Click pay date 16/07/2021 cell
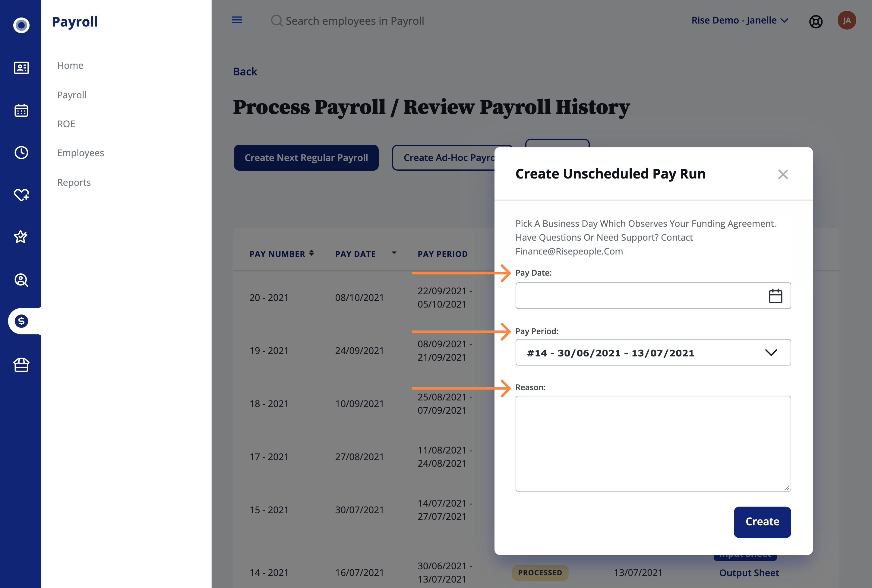The image size is (872, 588). (359, 573)
